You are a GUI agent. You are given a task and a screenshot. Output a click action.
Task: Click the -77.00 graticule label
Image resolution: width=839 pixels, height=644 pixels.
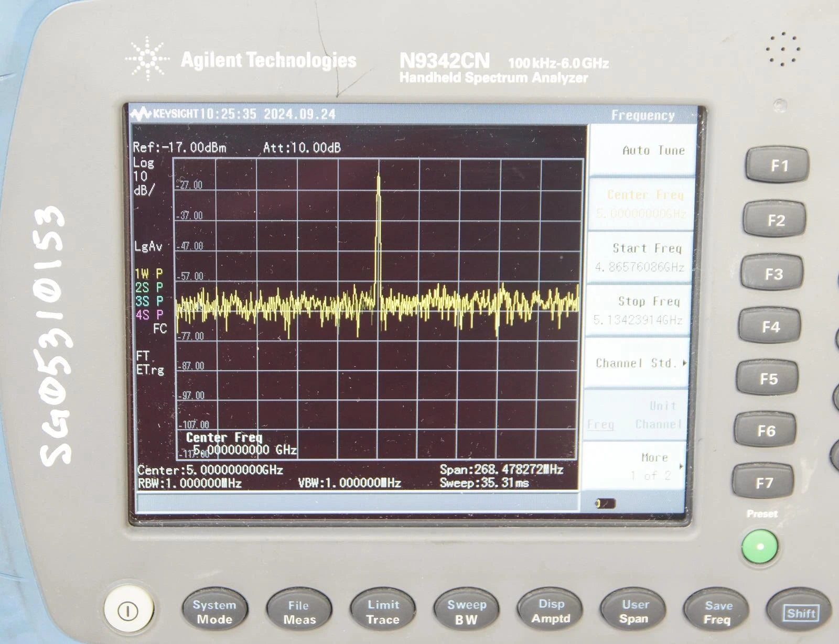click(191, 336)
